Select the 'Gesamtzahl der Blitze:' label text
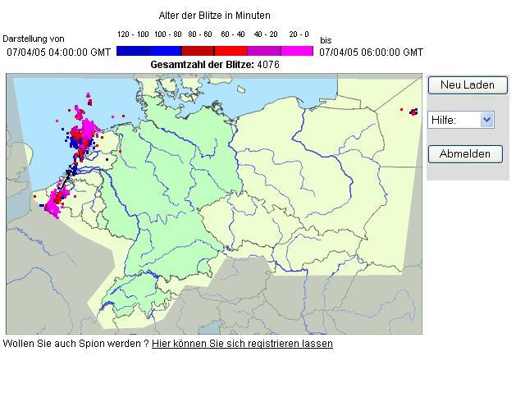 pos(203,65)
